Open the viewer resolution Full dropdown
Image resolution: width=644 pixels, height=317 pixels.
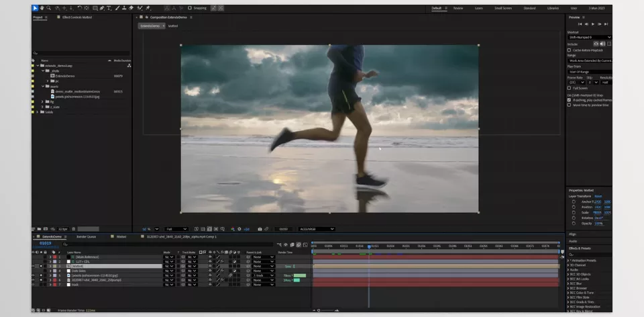point(176,229)
